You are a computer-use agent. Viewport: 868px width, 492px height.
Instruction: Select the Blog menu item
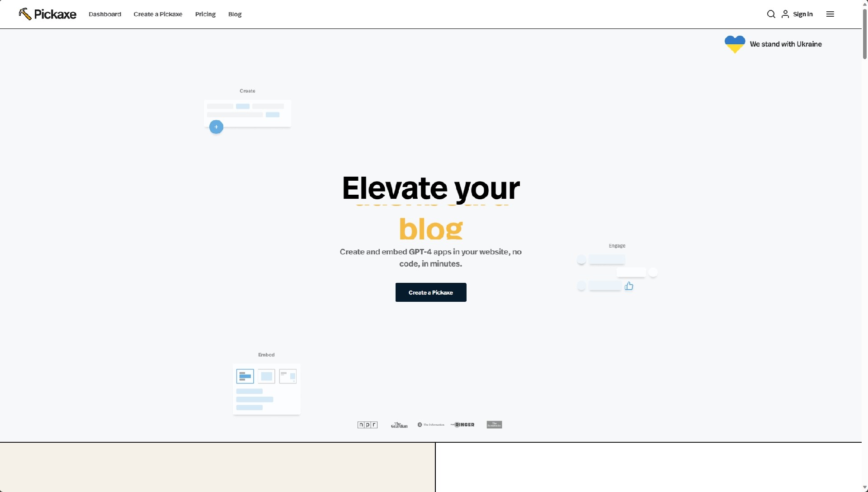pyautogui.click(x=235, y=14)
